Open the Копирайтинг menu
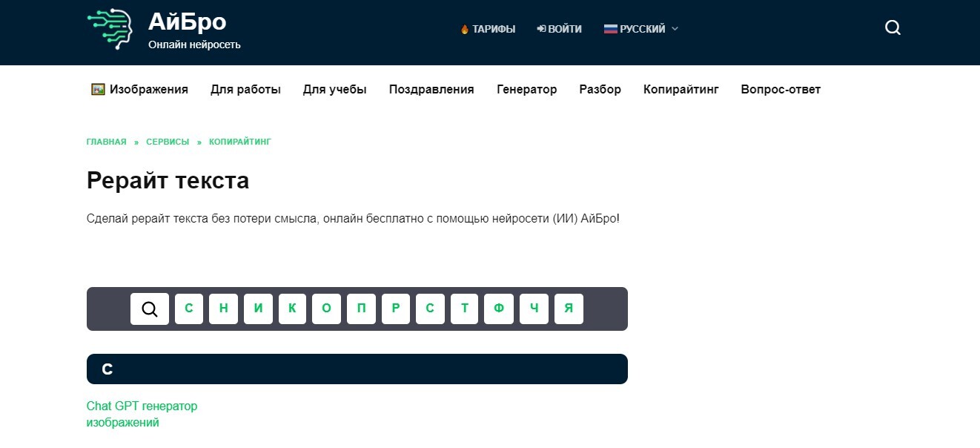The width and height of the screenshot is (980, 448). click(681, 90)
